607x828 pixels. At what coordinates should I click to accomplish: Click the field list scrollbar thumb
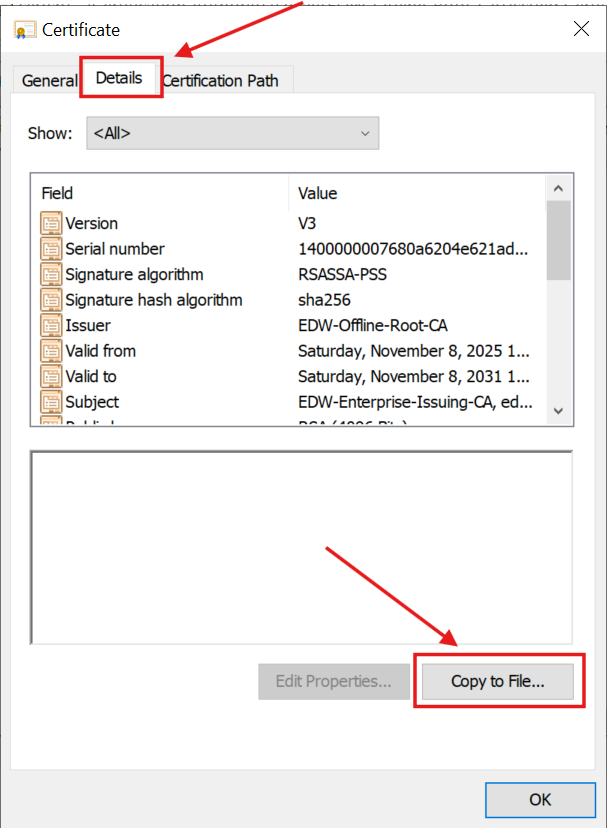pyautogui.click(x=558, y=240)
